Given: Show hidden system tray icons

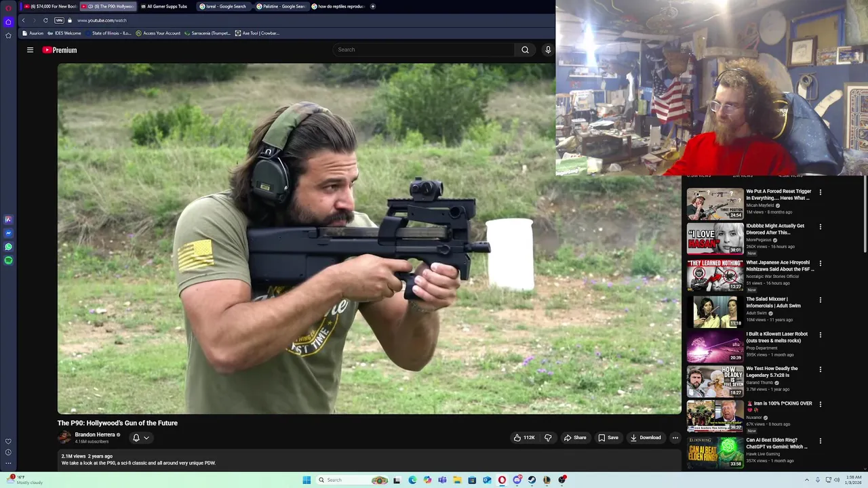Looking at the screenshot, I should pyautogui.click(x=806, y=480).
